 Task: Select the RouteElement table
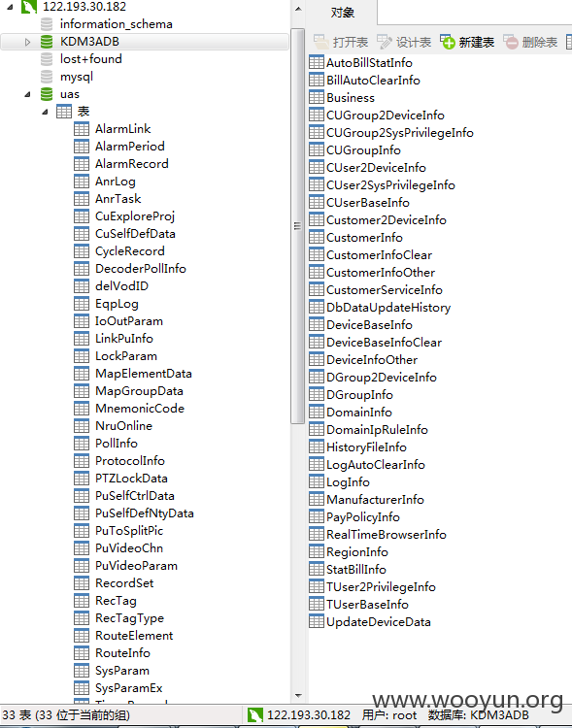[x=134, y=636]
